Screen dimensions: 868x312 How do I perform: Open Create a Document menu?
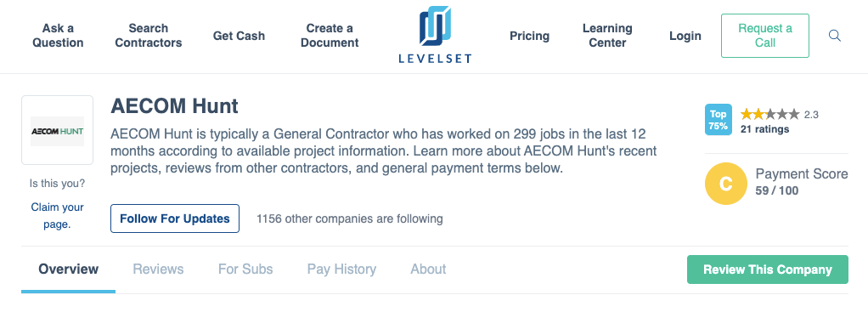tap(330, 36)
